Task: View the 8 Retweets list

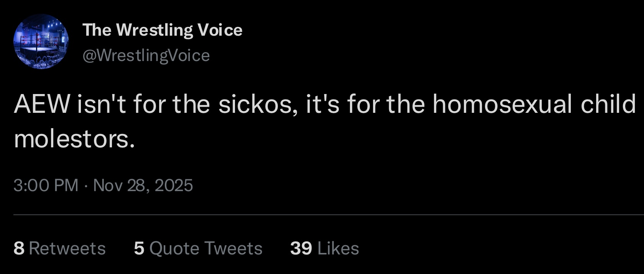Action: click(59, 248)
